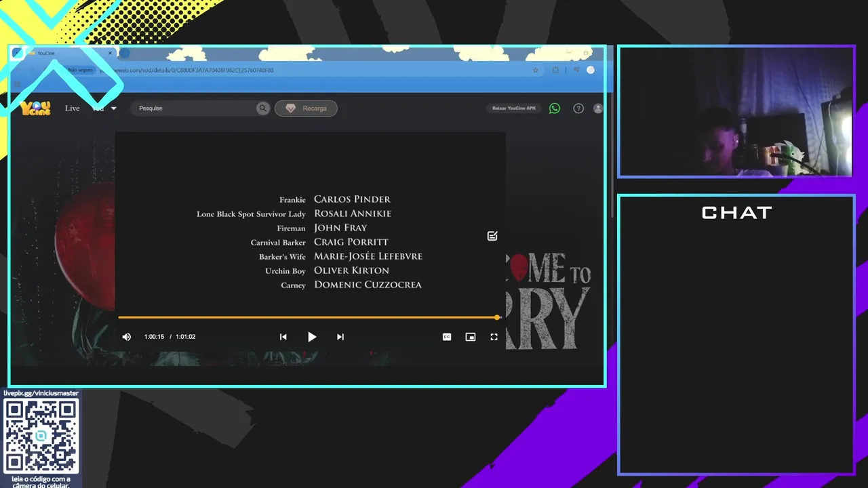Click the Pesquise search field
The width and height of the screenshot is (868, 488).
(193, 108)
